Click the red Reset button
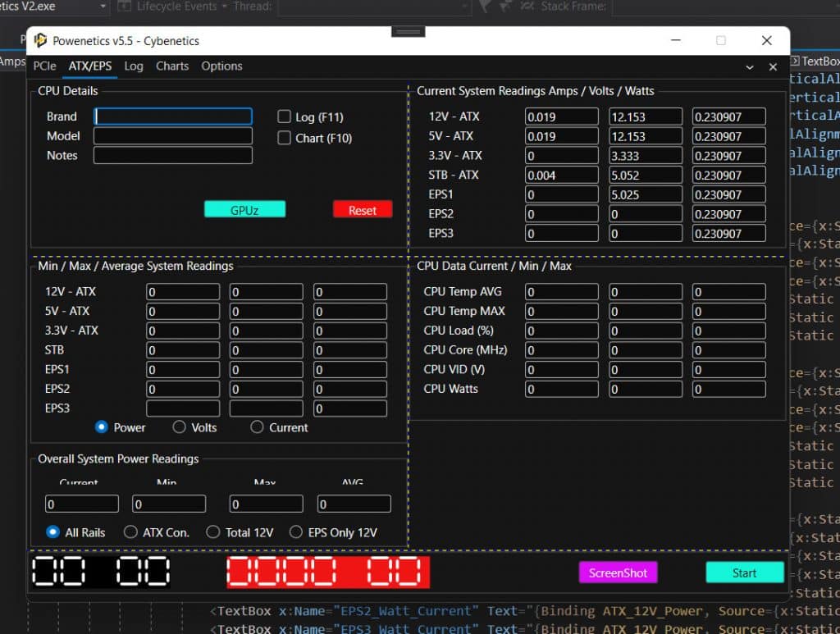The width and height of the screenshot is (840, 634). click(x=363, y=209)
